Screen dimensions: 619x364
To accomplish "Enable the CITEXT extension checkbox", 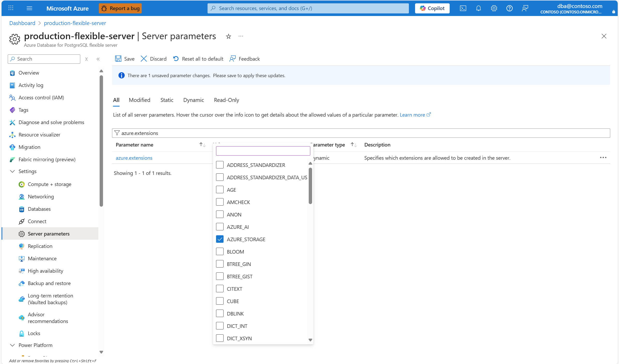I will coord(220,289).
